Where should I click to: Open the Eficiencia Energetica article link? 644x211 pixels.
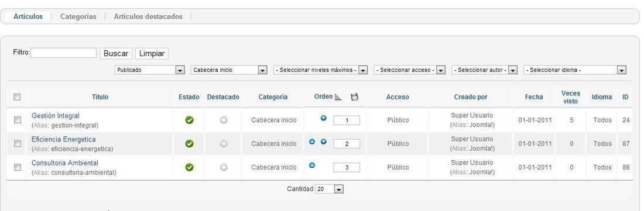[64, 139]
